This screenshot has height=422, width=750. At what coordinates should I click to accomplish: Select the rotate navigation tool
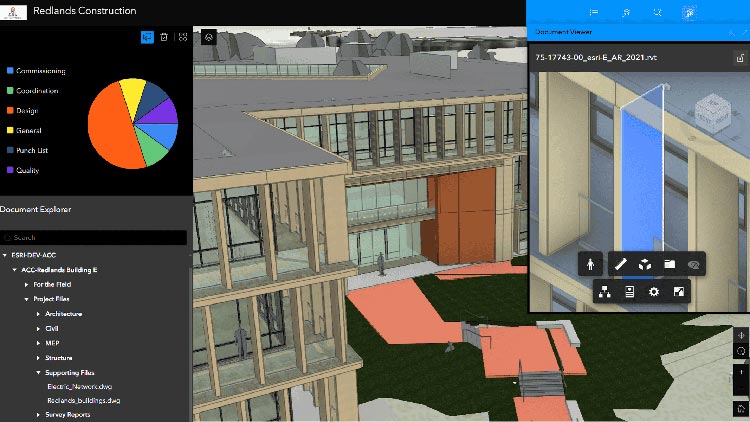click(x=741, y=351)
